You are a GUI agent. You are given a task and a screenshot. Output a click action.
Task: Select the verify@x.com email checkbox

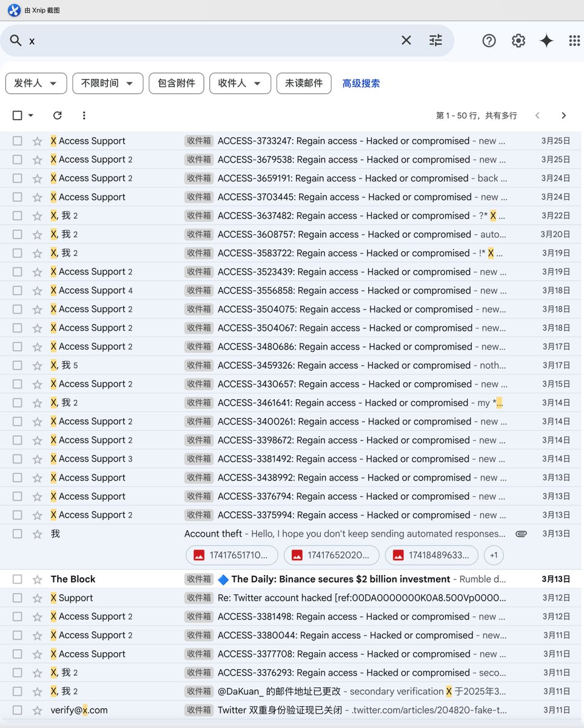pyautogui.click(x=18, y=710)
